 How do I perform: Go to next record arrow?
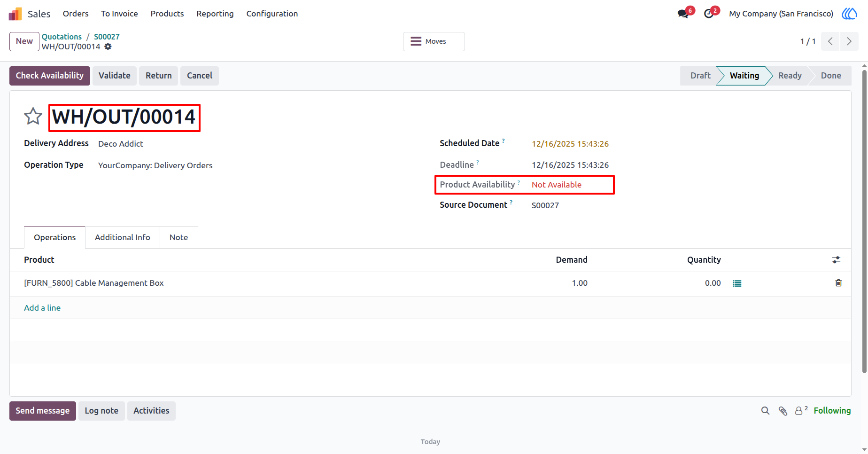[849, 41]
